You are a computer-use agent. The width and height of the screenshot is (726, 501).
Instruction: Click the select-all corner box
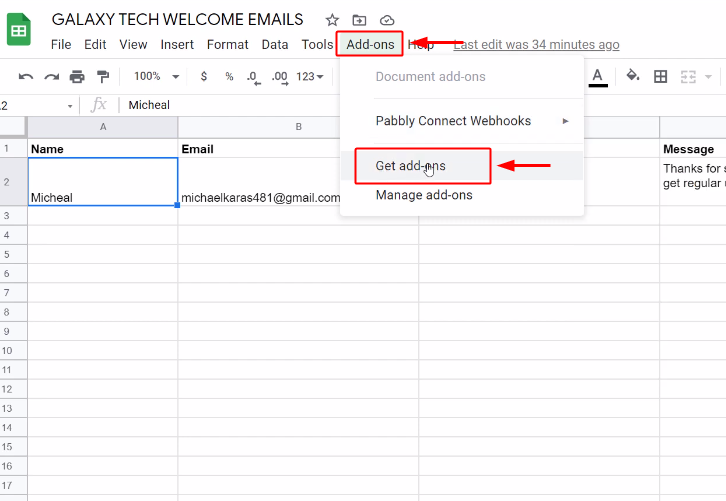tap(13, 127)
